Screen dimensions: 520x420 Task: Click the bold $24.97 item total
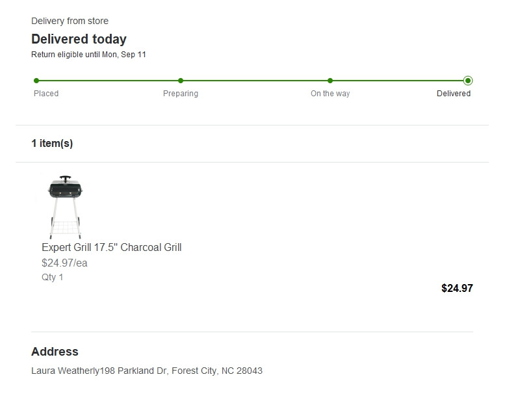[x=457, y=288]
